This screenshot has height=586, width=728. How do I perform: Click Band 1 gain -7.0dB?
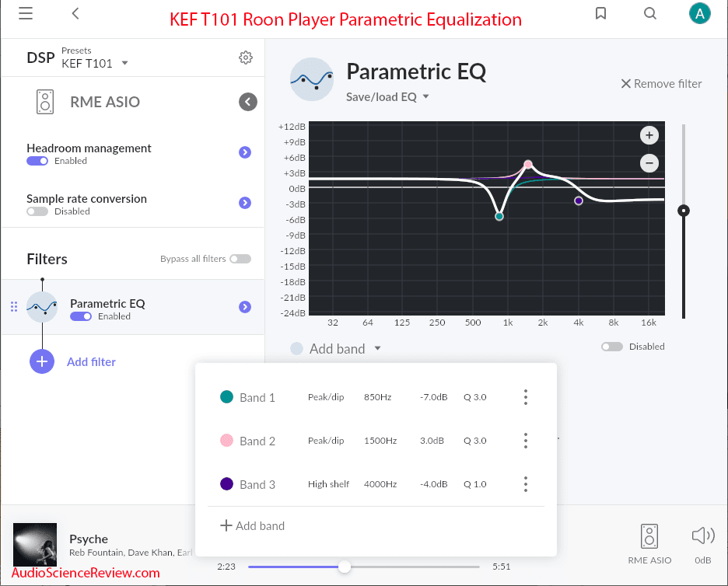[434, 397]
